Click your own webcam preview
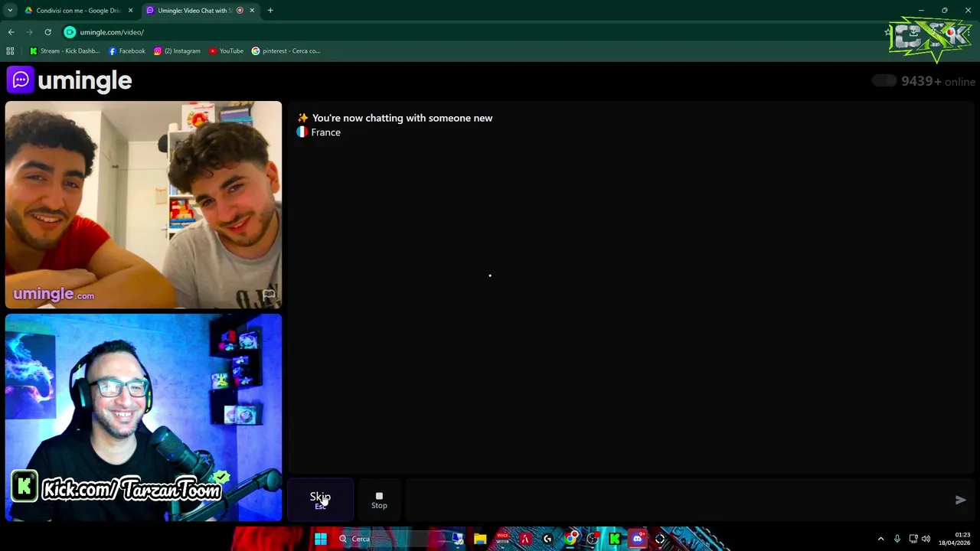The width and height of the screenshot is (980, 551). click(x=143, y=417)
